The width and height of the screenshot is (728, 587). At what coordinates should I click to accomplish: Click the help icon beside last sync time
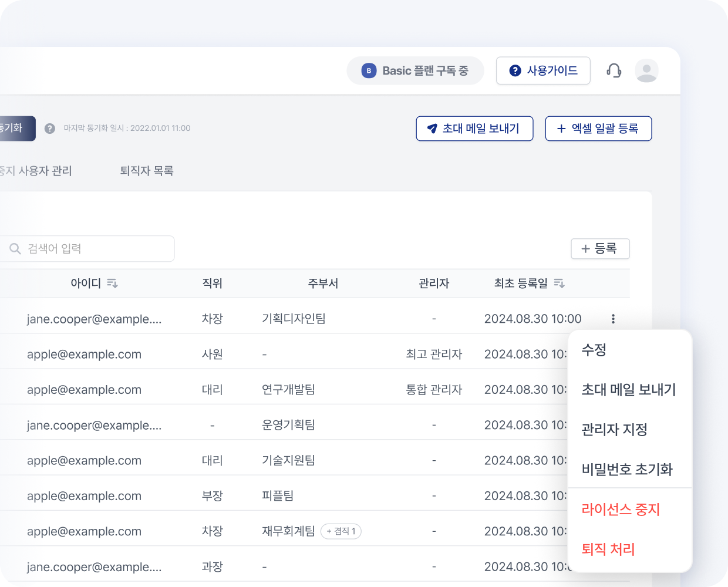(50, 129)
